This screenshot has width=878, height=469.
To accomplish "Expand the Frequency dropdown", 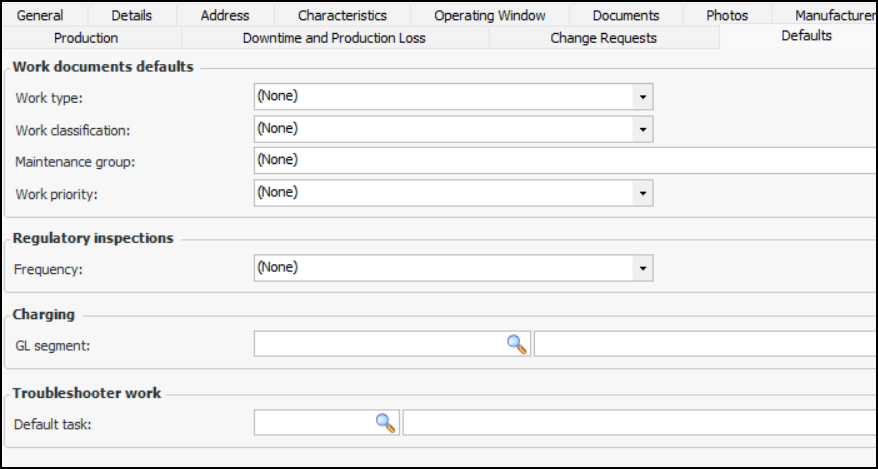I will point(642,268).
